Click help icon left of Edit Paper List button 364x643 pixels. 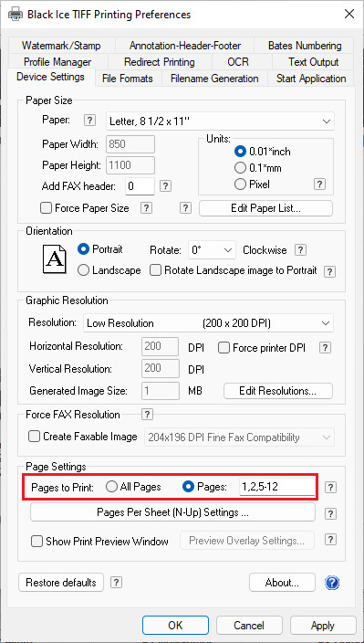click(x=185, y=208)
